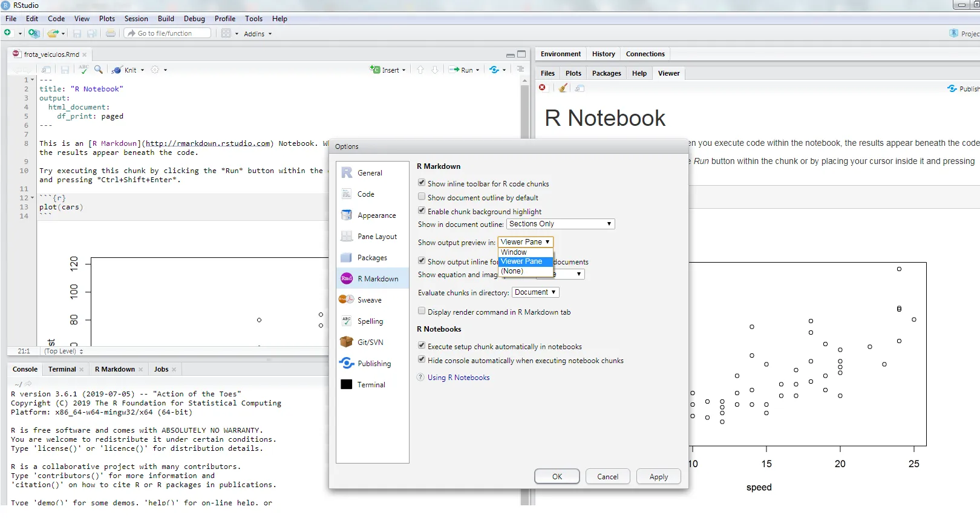Open Appearance section in Options sidebar
980x518 pixels.
point(372,215)
